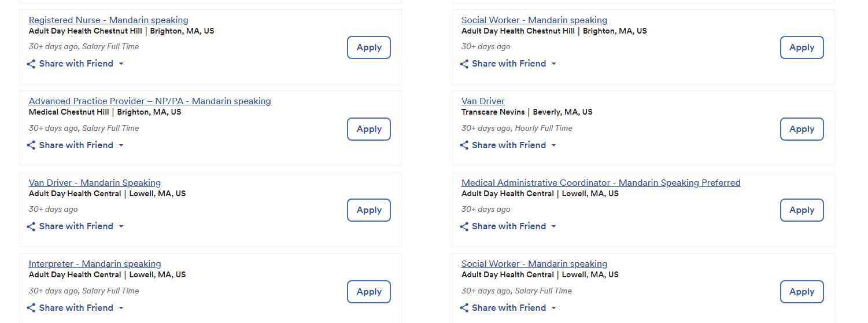Apply to Van Driver job in Beverly
The width and height of the screenshot is (868, 323).
pyautogui.click(x=801, y=129)
